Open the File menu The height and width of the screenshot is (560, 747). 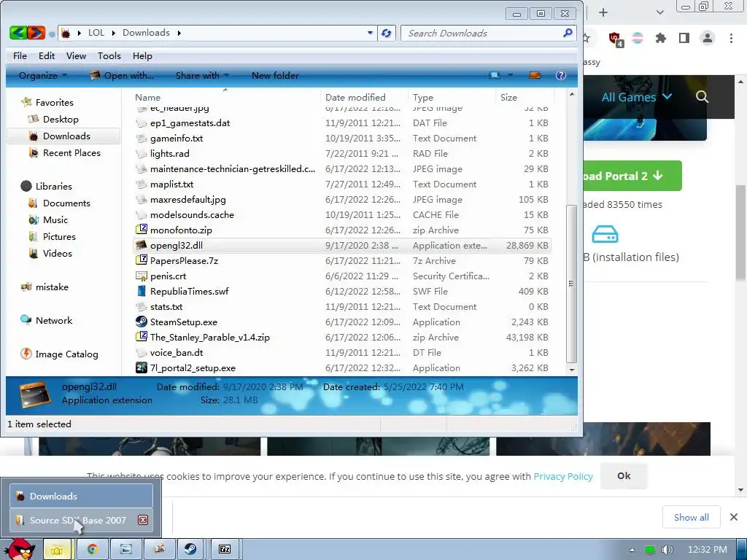click(x=20, y=55)
